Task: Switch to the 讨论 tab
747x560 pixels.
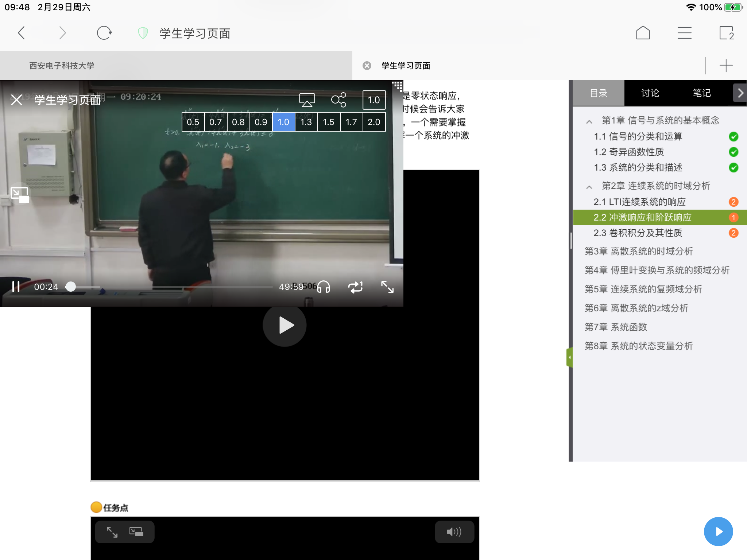Action: [650, 93]
